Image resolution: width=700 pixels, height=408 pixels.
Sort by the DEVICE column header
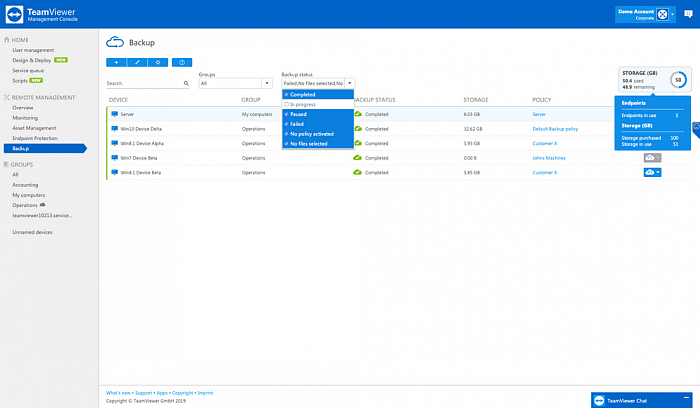point(118,100)
